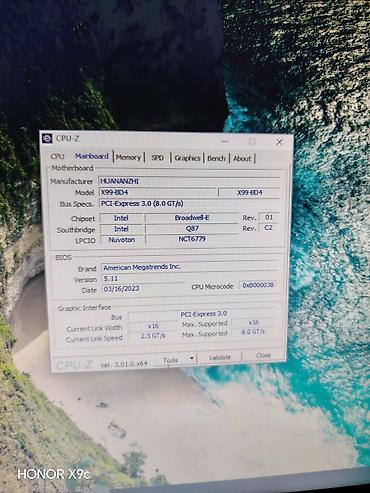Click the CPU Microcode value field

click(258, 285)
